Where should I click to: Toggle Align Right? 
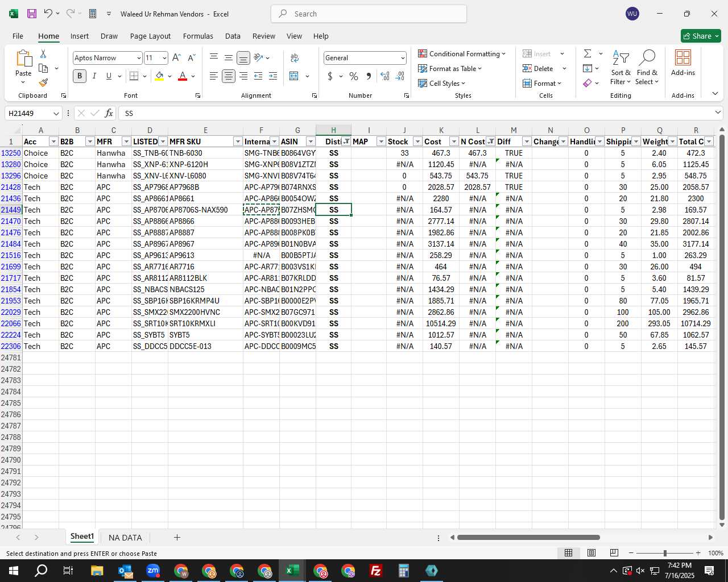coord(243,76)
